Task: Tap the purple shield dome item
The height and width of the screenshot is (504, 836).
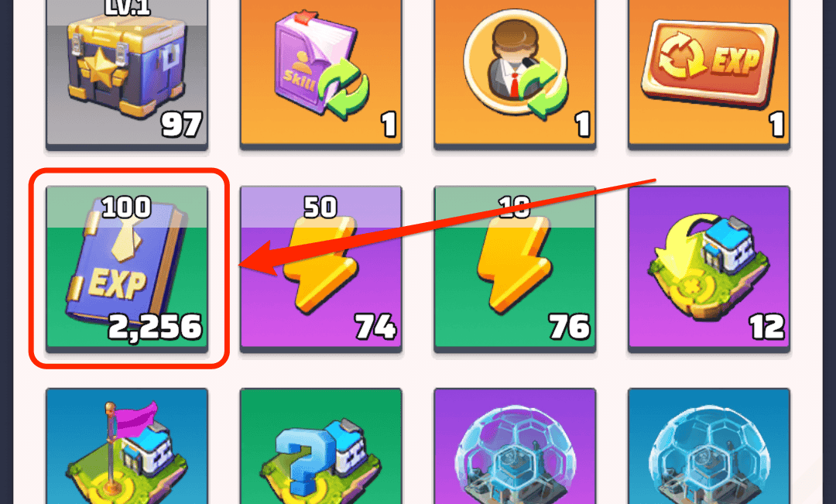Action: click(x=515, y=446)
